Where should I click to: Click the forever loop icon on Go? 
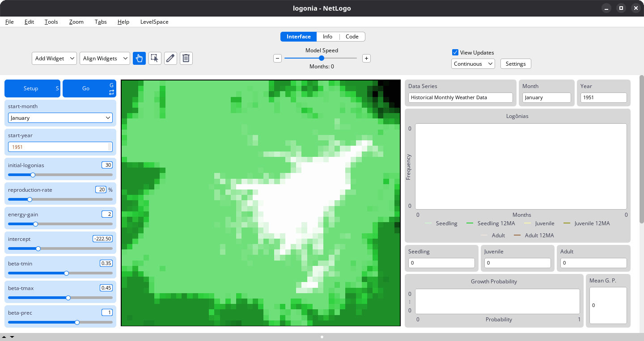click(111, 92)
